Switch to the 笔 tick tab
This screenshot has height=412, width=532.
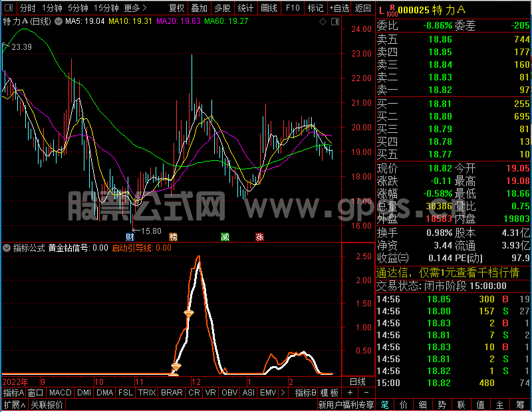pos(384,405)
